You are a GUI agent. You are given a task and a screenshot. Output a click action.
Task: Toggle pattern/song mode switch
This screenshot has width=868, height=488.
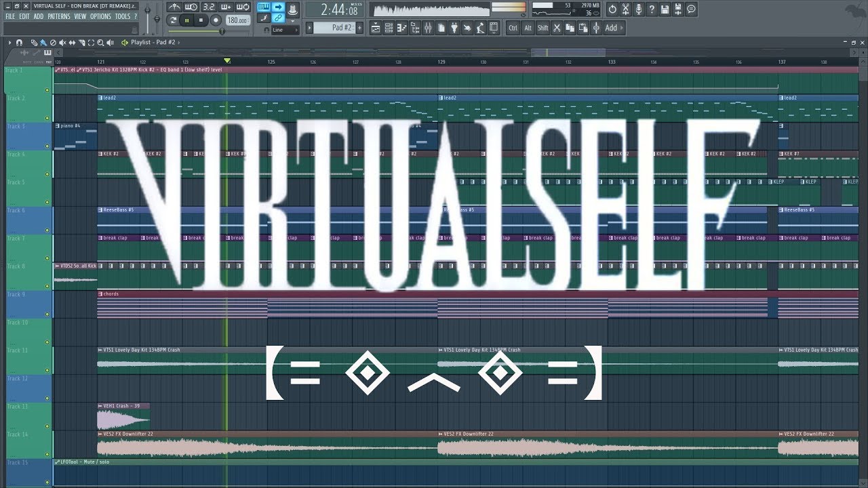[173, 20]
